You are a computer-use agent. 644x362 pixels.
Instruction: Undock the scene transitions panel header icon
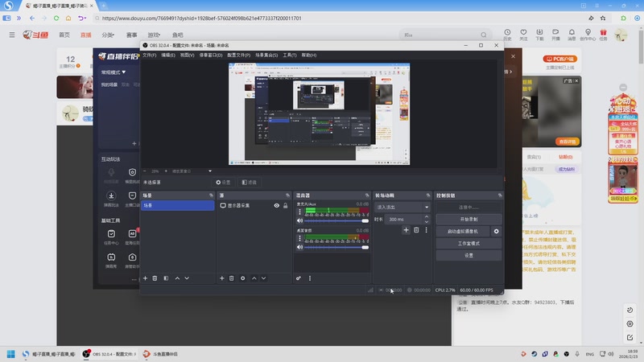click(428, 195)
